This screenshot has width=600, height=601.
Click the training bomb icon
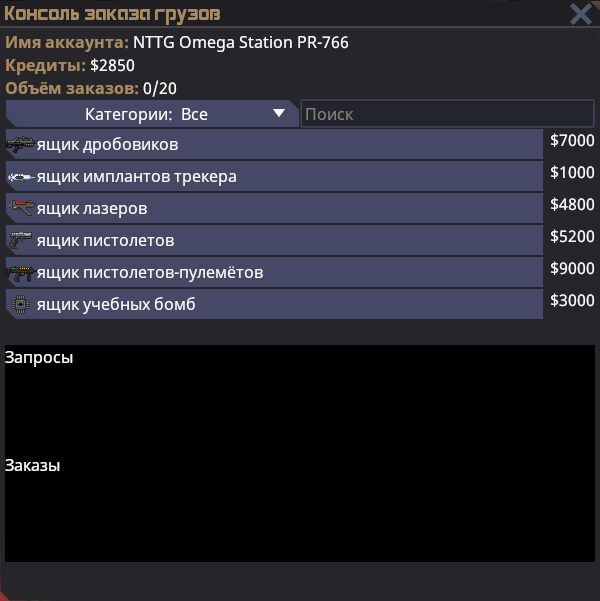point(20,304)
